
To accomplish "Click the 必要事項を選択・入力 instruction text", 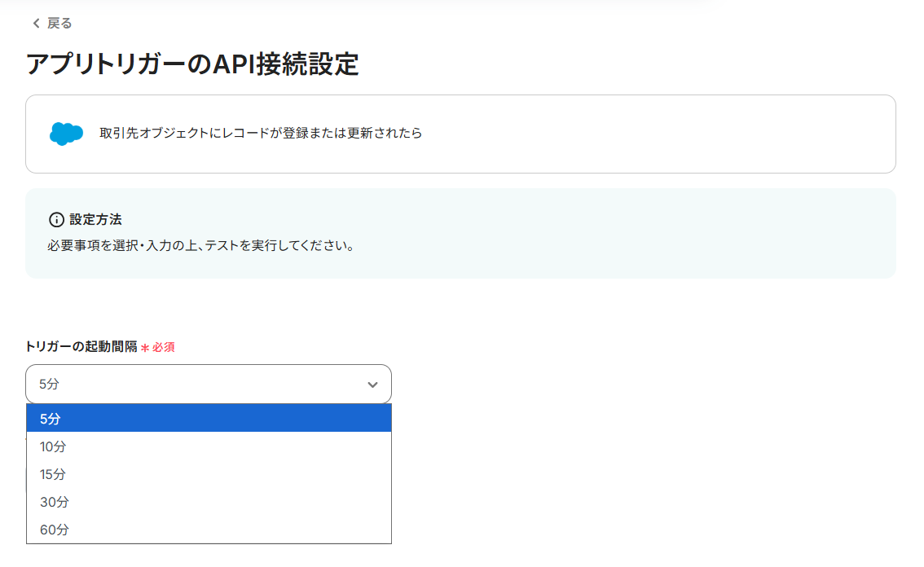I will pyautogui.click(x=201, y=245).
